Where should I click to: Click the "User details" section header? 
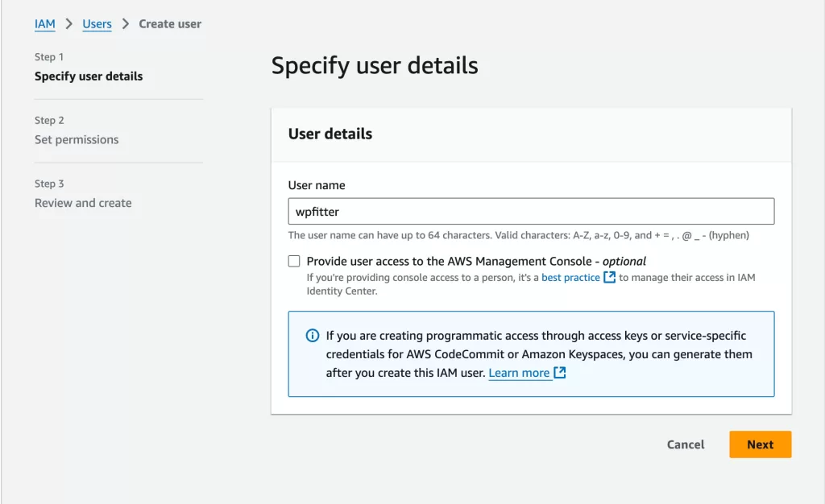coord(330,134)
